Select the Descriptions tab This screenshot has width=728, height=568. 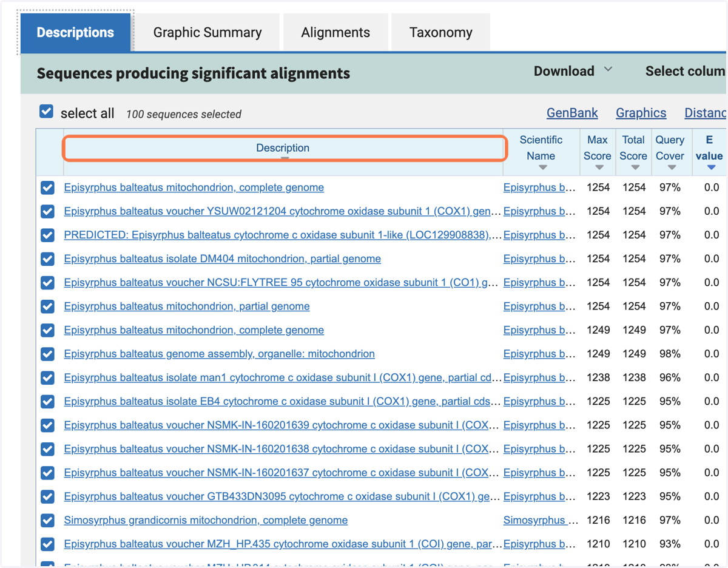pos(75,32)
